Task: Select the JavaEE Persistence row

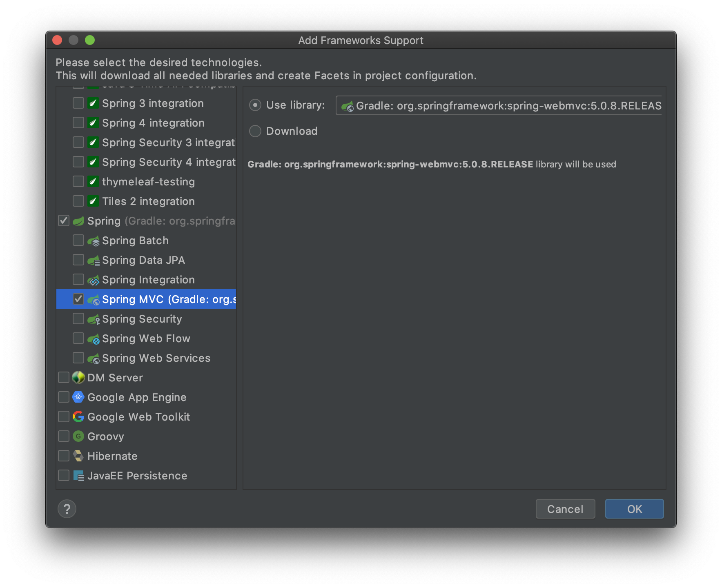Action: (x=146, y=476)
